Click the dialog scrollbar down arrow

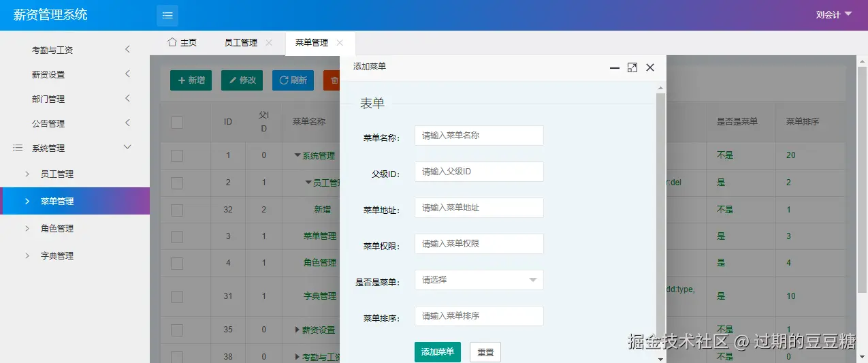(660, 358)
